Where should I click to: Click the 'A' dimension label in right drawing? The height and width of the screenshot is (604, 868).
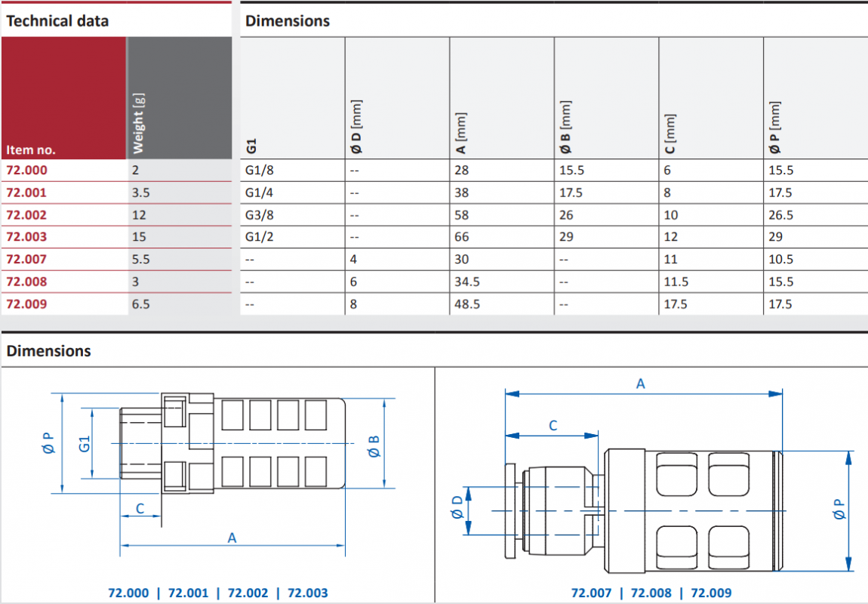tap(641, 384)
